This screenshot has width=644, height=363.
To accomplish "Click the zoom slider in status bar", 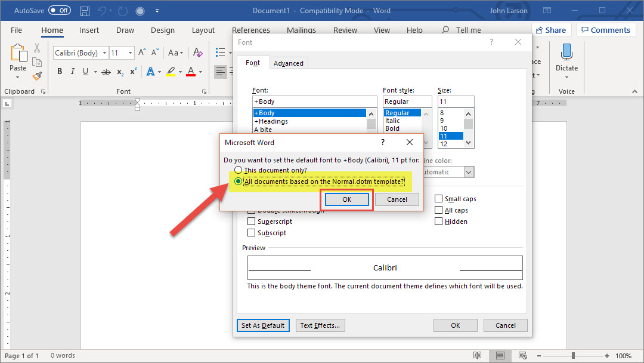I will [x=572, y=356].
